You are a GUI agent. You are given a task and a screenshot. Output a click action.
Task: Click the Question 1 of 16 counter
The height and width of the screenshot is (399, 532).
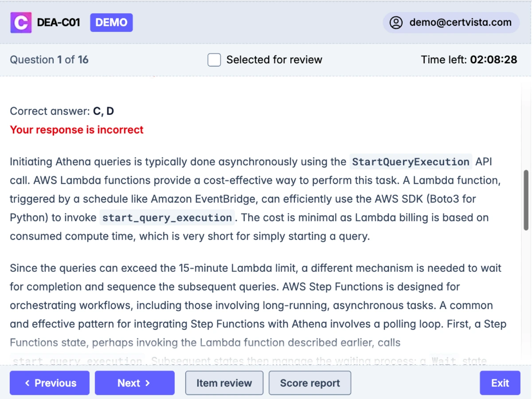[x=49, y=60]
